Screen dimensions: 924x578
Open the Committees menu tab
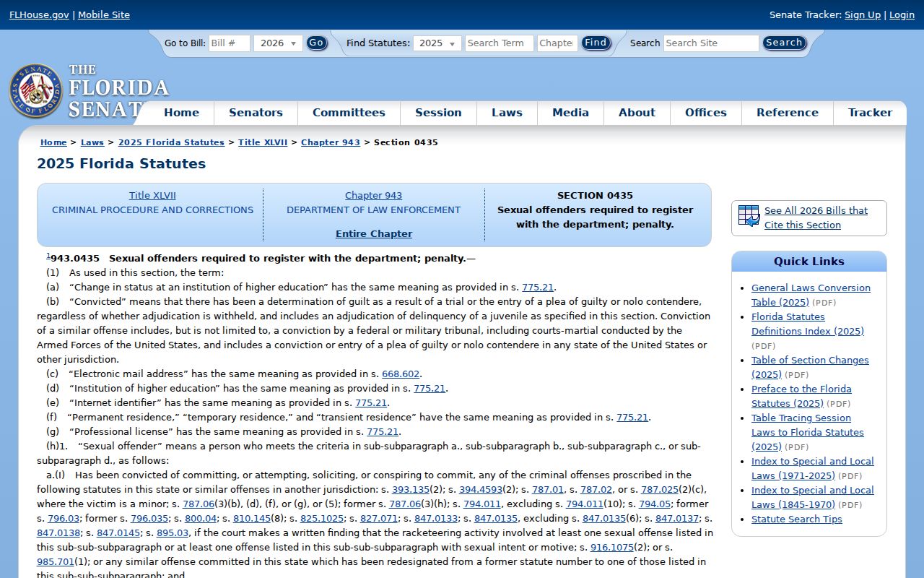coord(349,113)
